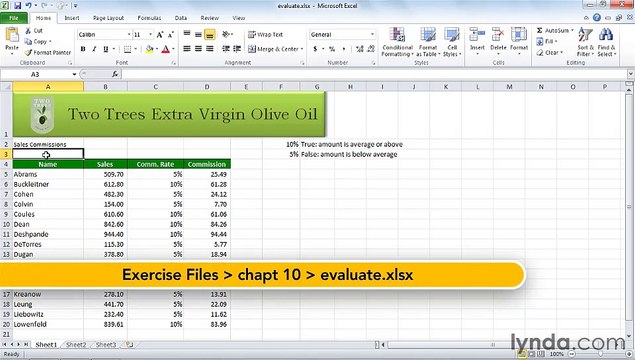635x360 pixels.
Task: Click the Copy button
Action: (37, 41)
